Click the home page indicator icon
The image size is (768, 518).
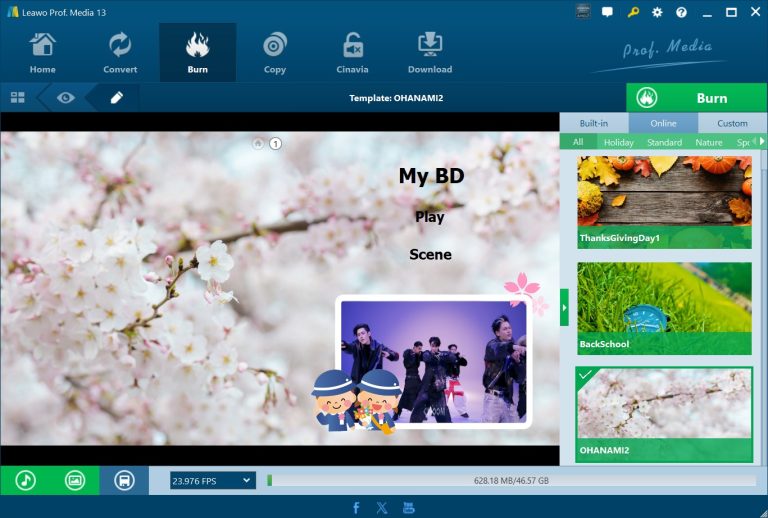(258, 143)
